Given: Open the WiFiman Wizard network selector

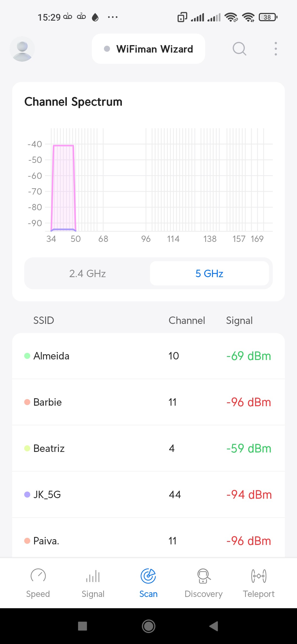Looking at the screenshot, I should click(x=148, y=49).
